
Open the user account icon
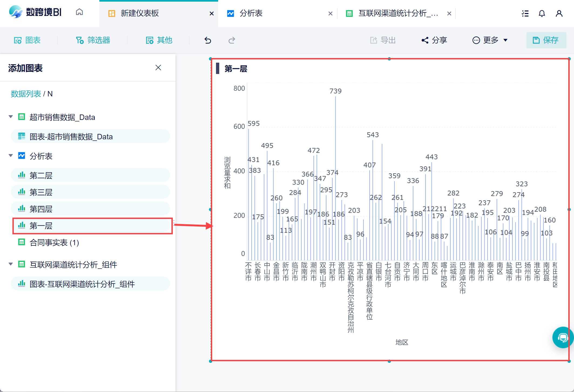coord(559,13)
